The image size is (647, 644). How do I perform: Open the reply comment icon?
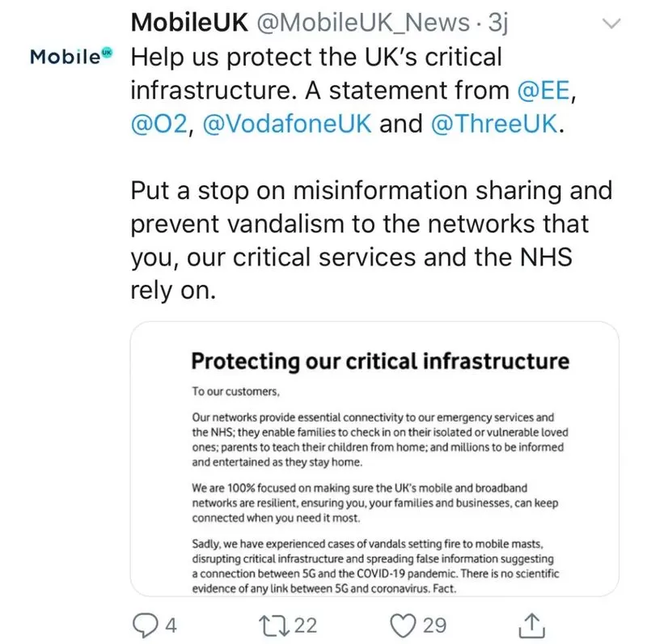145,625
